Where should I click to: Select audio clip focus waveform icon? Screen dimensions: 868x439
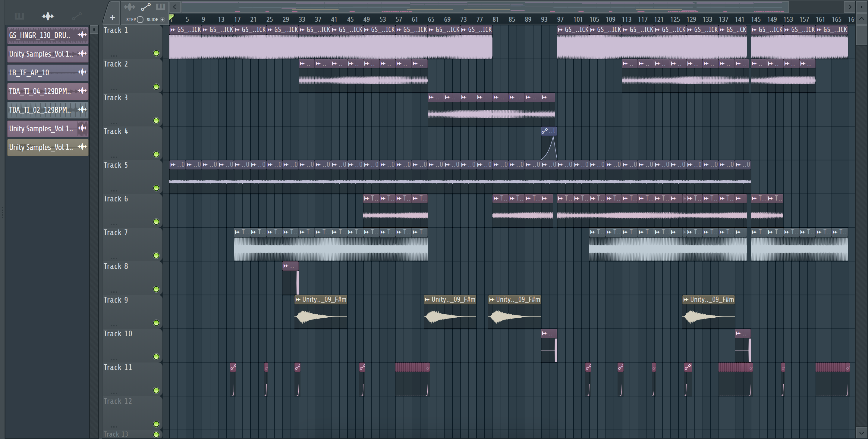coord(129,7)
